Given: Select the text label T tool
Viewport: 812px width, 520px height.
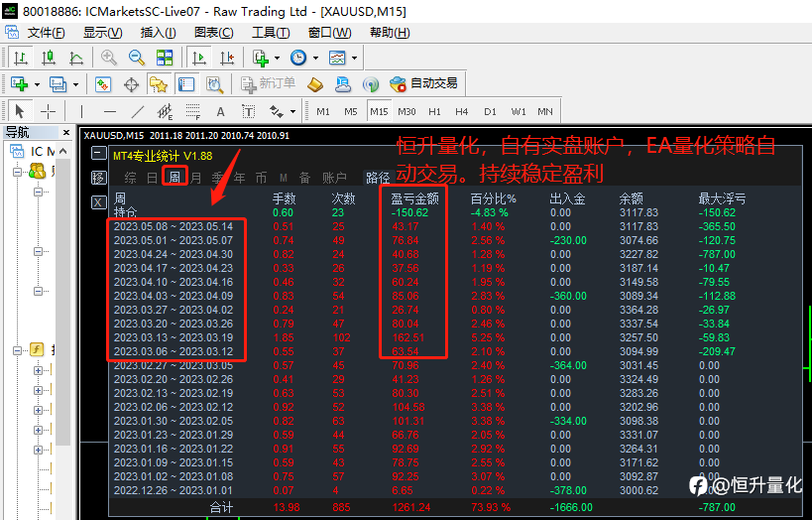Looking at the screenshot, I should [x=249, y=111].
